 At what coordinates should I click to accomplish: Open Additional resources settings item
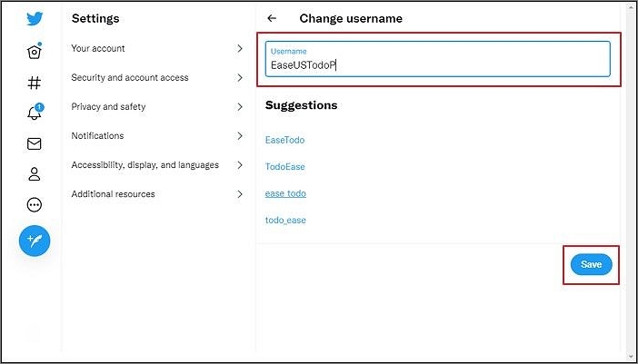coord(157,194)
